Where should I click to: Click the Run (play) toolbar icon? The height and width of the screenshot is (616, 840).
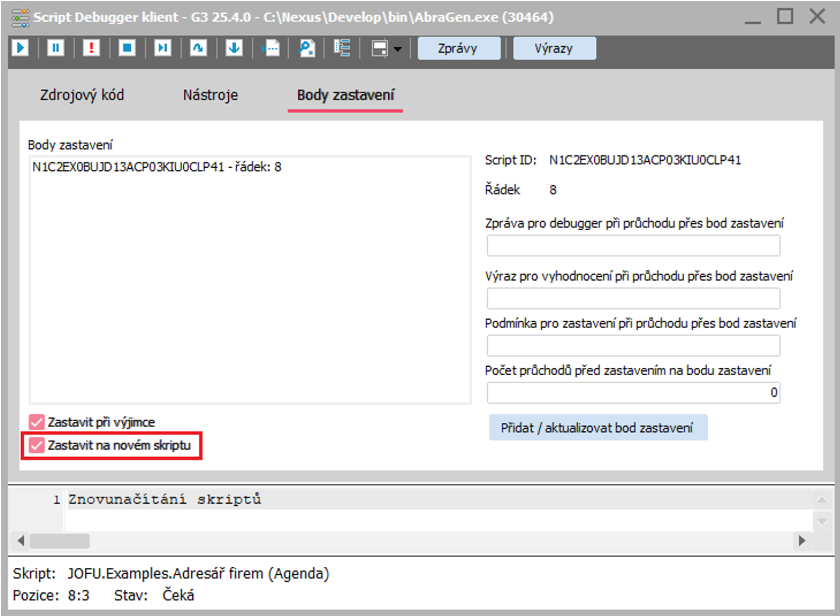tap(20, 48)
